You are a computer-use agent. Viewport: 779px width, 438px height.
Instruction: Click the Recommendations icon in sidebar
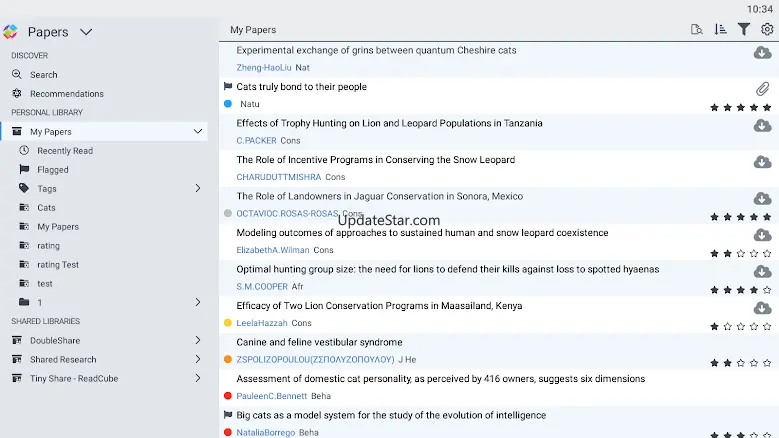click(x=17, y=93)
